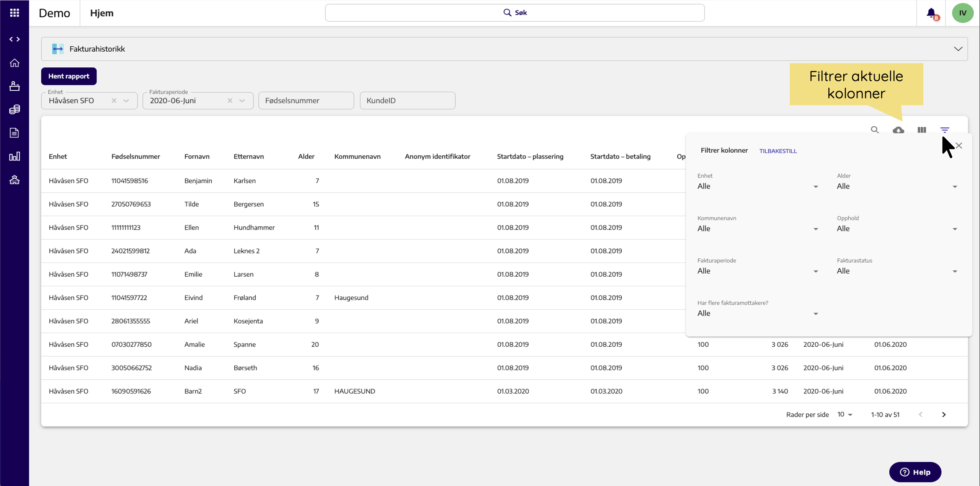The height and width of the screenshot is (486, 980).
Task: Open the IV user avatar
Action: (963, 13)
